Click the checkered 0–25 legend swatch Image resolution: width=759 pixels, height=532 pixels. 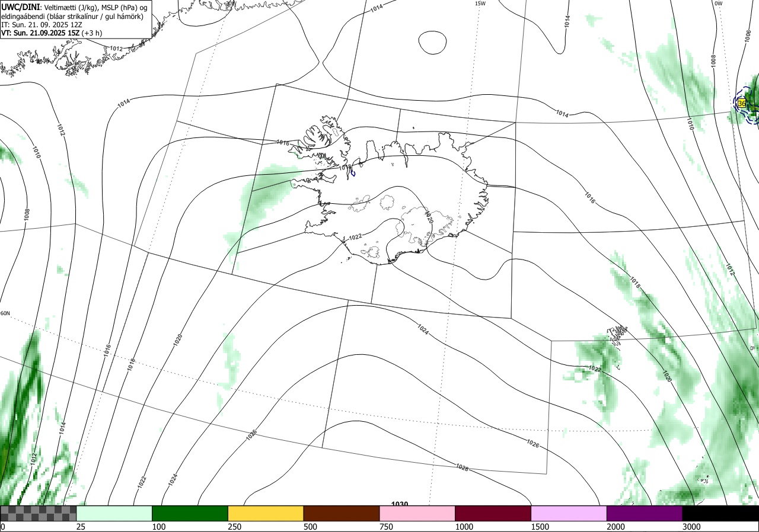pos(39,513)
